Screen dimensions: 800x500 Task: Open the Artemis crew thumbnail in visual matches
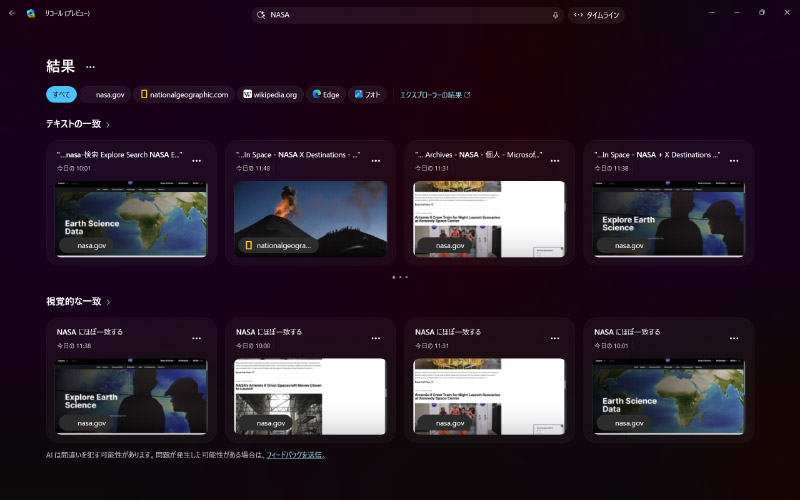(489, 396)
